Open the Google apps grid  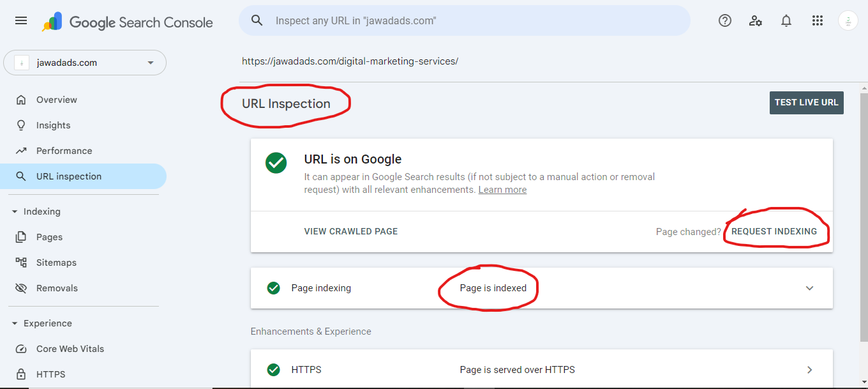click(818, 20)
